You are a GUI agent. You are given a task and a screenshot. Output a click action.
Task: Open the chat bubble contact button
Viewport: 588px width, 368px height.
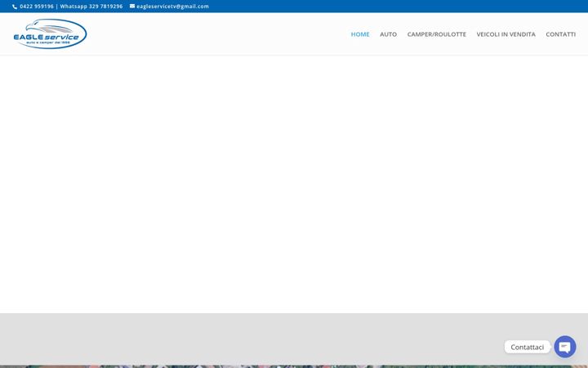click(x=565, y=347)
